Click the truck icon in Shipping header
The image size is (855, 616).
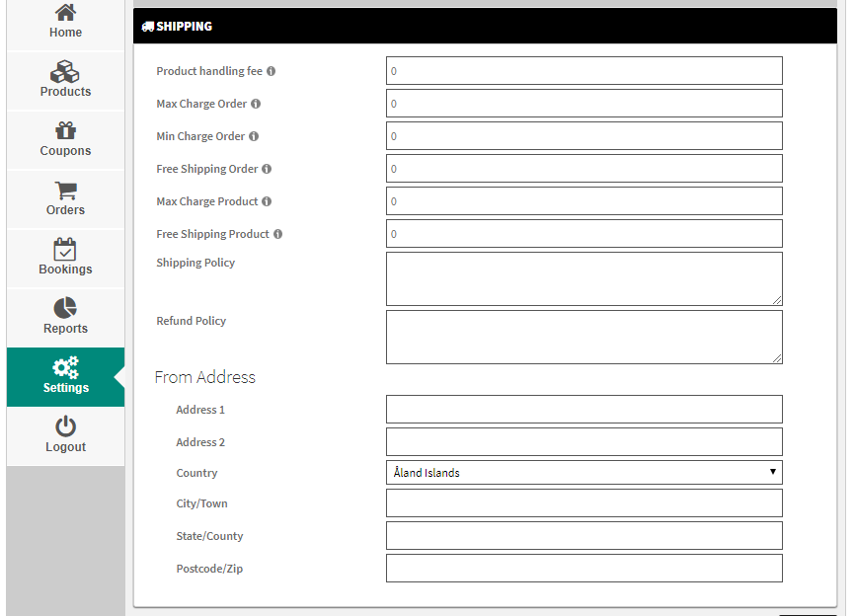[148, 27]
